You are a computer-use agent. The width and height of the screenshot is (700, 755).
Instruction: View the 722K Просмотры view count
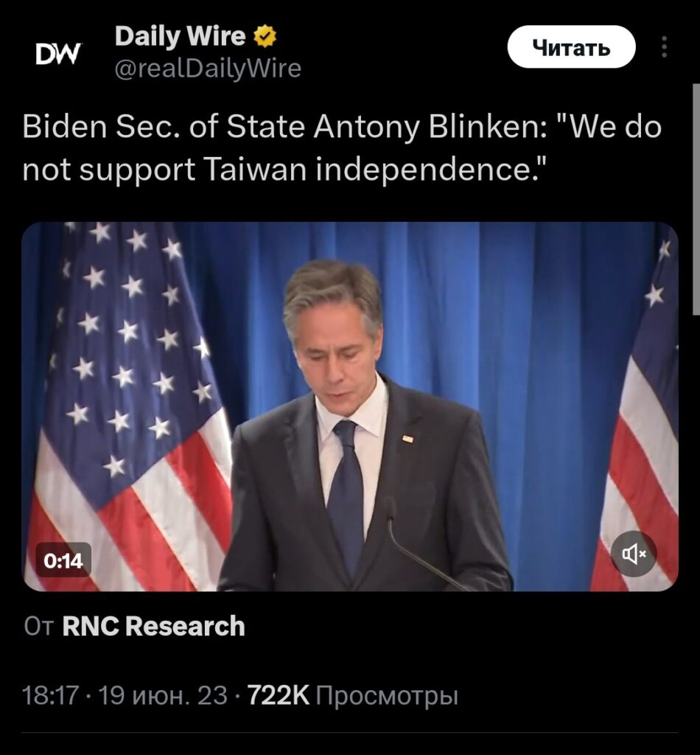(x=353, y=696)
